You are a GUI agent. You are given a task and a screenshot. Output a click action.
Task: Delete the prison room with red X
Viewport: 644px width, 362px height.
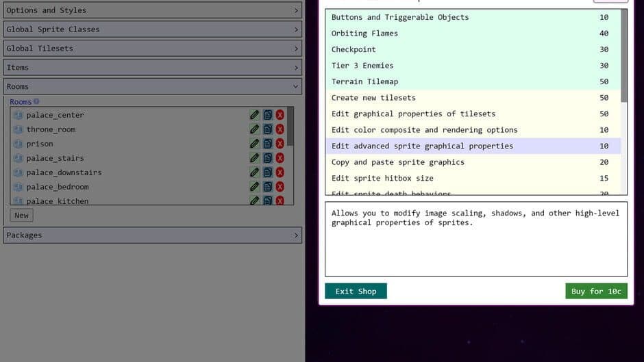click(280, 144)
